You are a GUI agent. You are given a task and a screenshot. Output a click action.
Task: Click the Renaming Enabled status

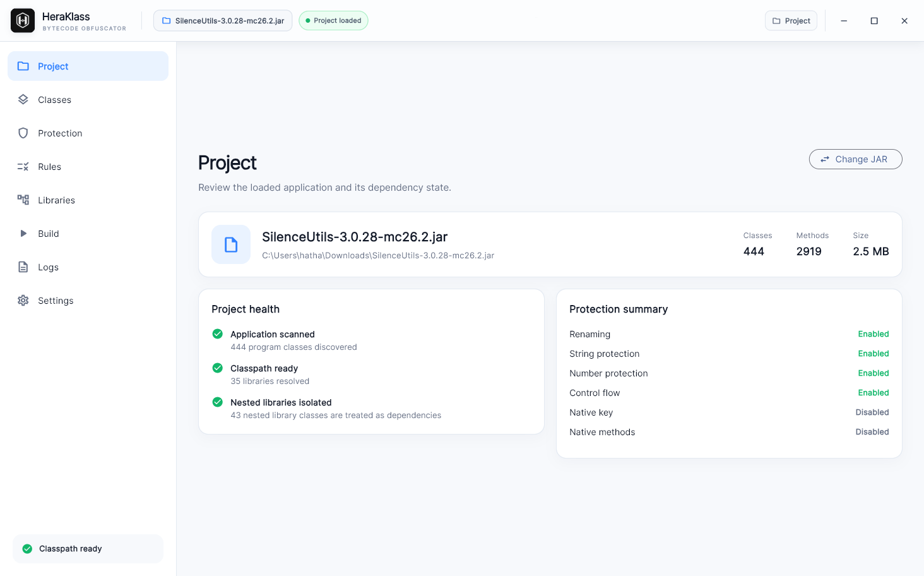874,334
